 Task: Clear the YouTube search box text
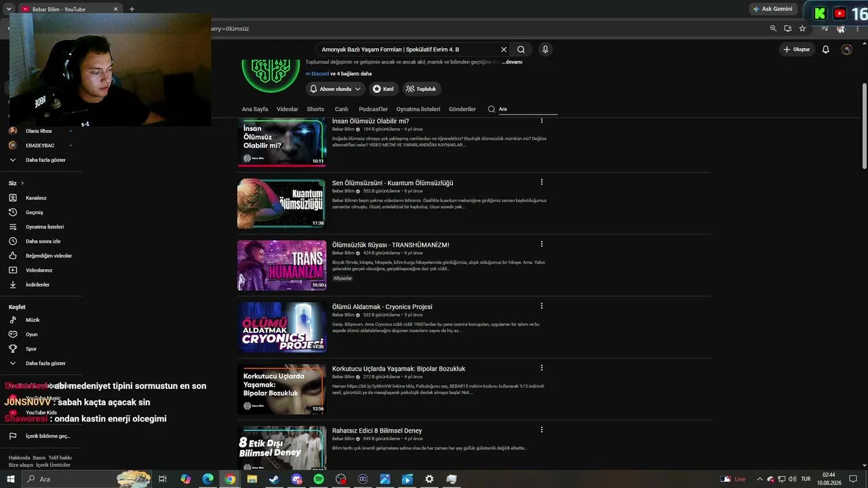pyautogui.click(x=504, y=49)
